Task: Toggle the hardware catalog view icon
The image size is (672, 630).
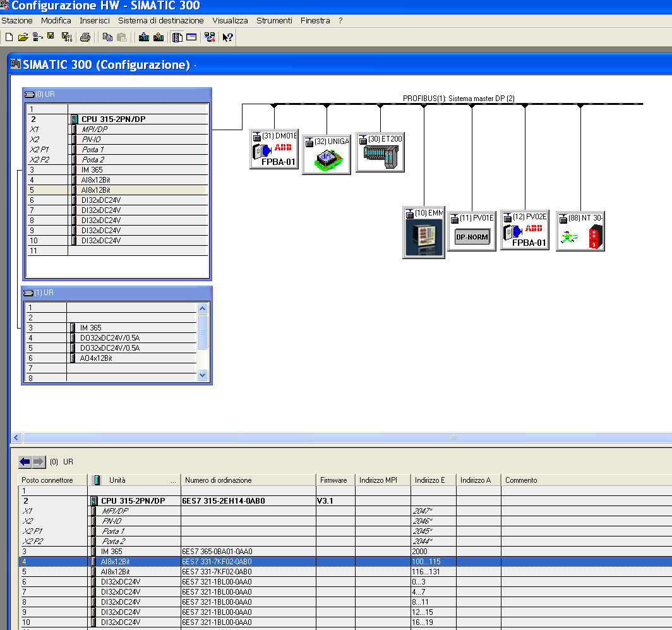Action: click(x=177, y=37)
